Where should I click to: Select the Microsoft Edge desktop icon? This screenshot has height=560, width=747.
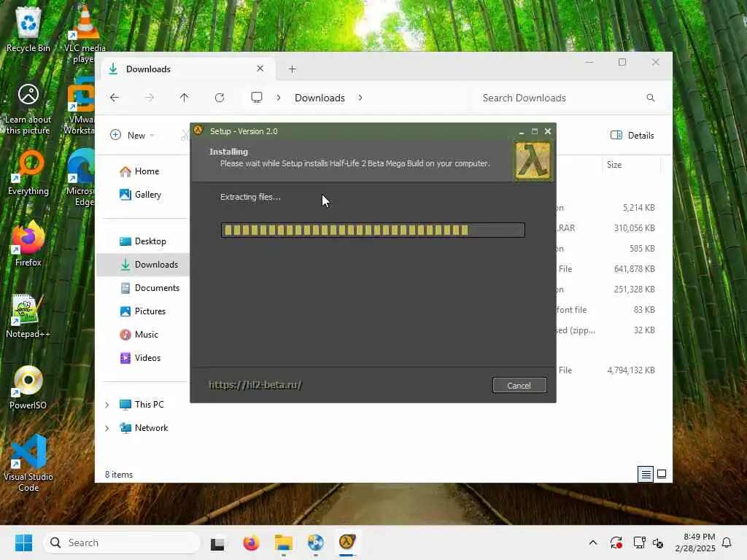click(x=81, y=177)
